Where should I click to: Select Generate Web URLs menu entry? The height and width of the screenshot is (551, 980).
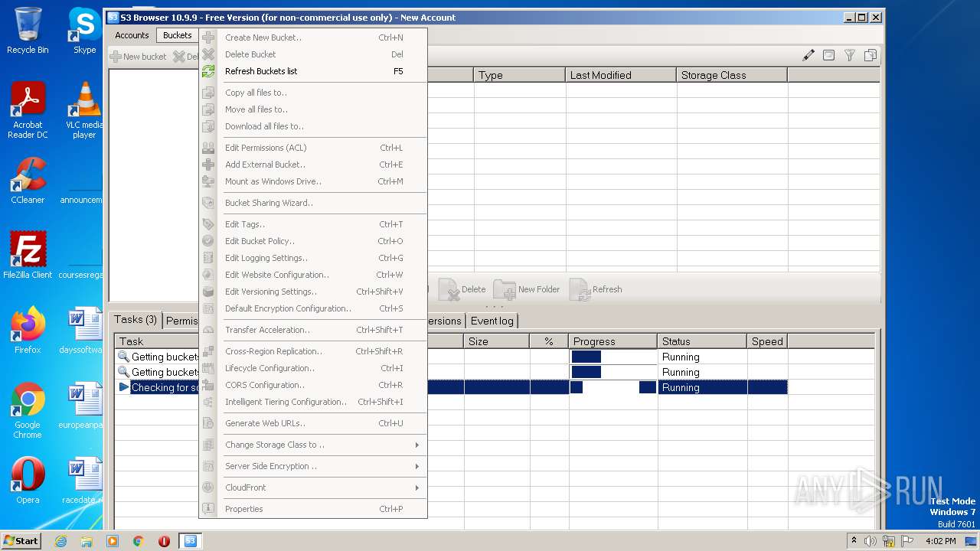[312, 423]
